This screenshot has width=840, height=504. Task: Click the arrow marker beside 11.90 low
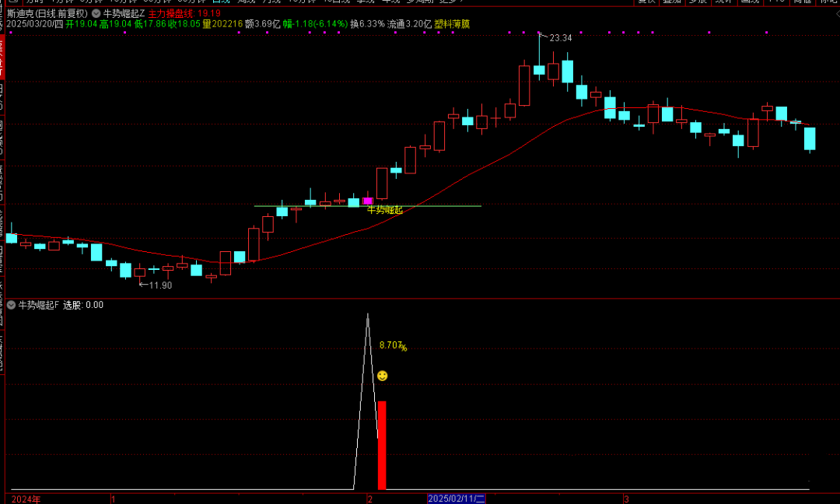(x=143, y=285)
